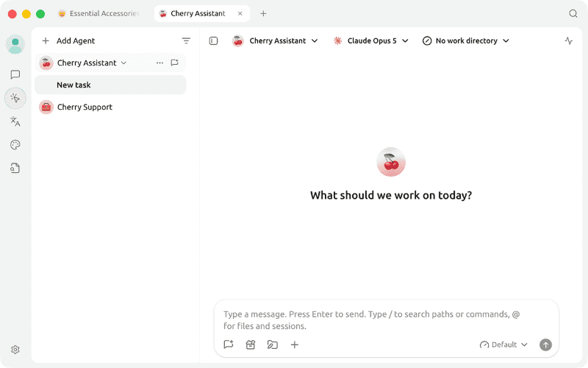Click into the message input field
588x368 pixels.
(x=387, y=320)
